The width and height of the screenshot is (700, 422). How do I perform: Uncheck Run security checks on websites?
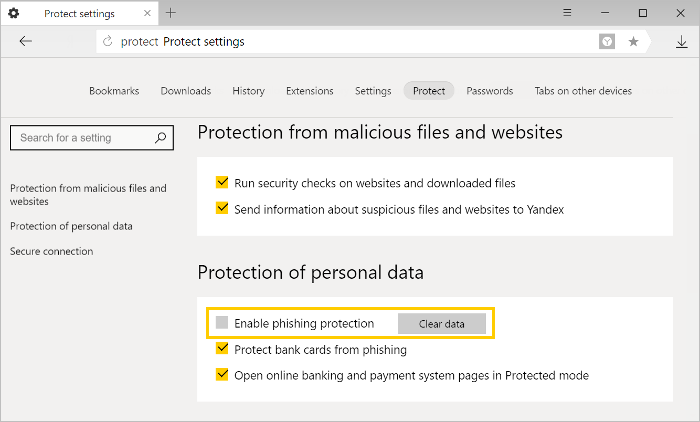[222, 182]
